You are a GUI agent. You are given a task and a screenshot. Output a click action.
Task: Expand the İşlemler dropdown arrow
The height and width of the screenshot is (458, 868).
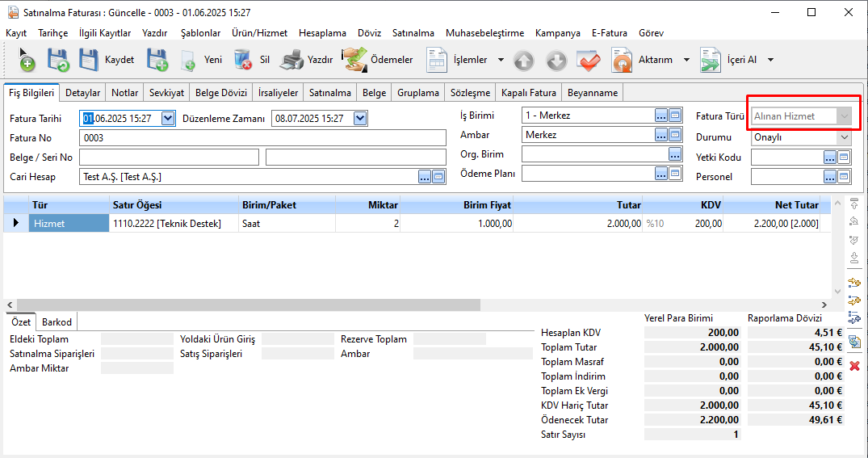tap(501, 61)
